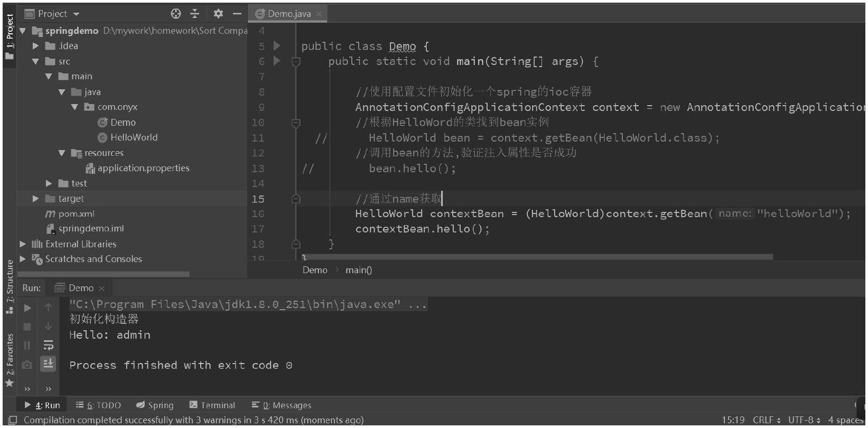This screenshot has height=428, width=868.
Task: Open the Terminal tool window tab
Action: coord(212,405)
